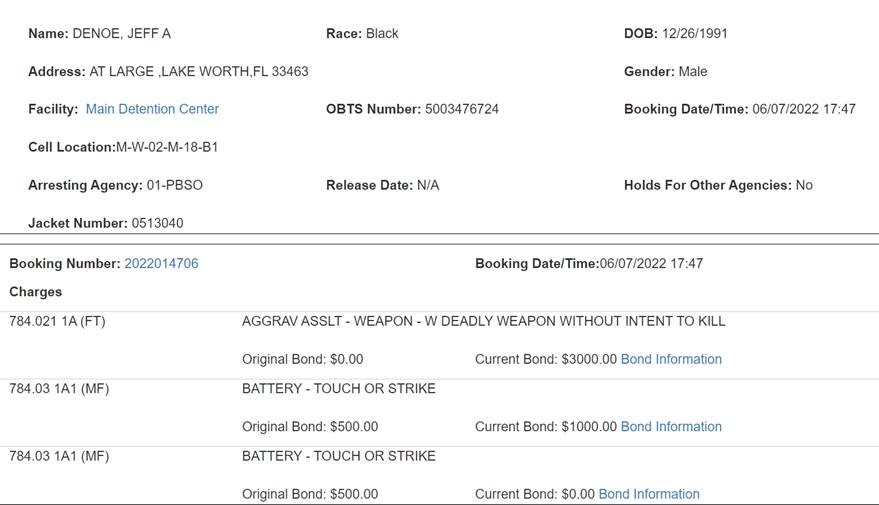Open the Main Detention Center facility link
This screenshot has width=879, height=505.
point(152,109)
